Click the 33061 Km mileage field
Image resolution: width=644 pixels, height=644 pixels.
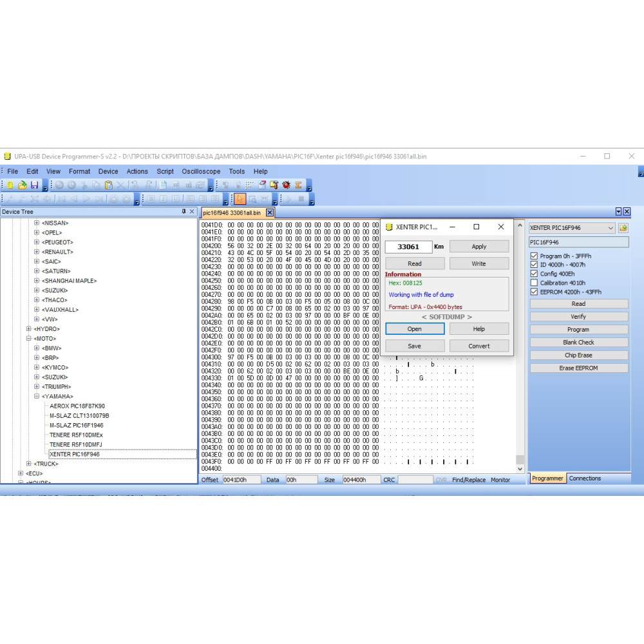tap(409, 247)
